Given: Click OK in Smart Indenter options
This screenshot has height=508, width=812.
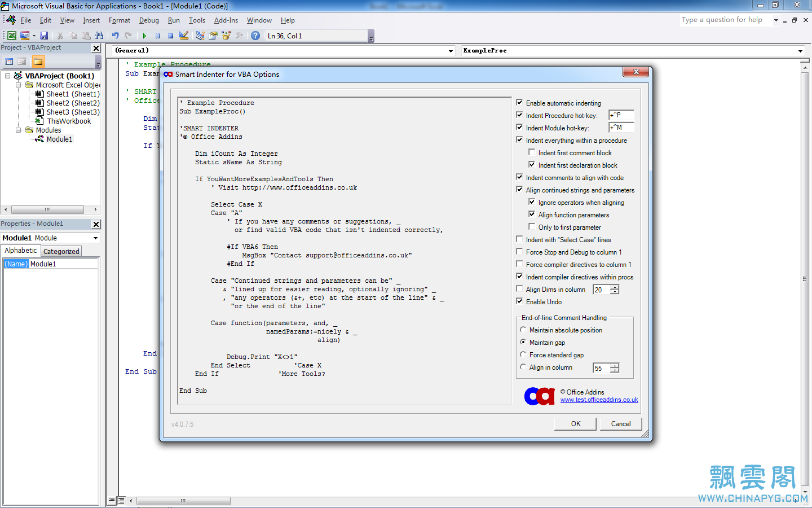Looking at the screenshot, I should tap(576, 424).
